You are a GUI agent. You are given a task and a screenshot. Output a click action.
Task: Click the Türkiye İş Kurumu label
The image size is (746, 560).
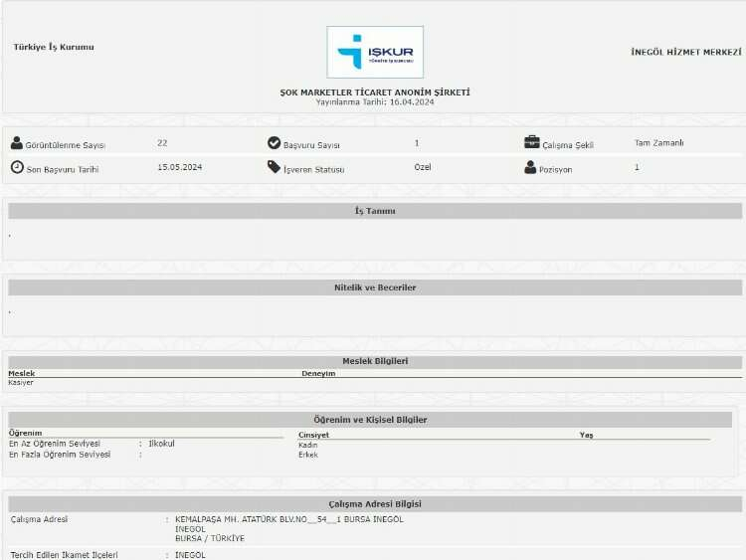(x=54, y=47)
